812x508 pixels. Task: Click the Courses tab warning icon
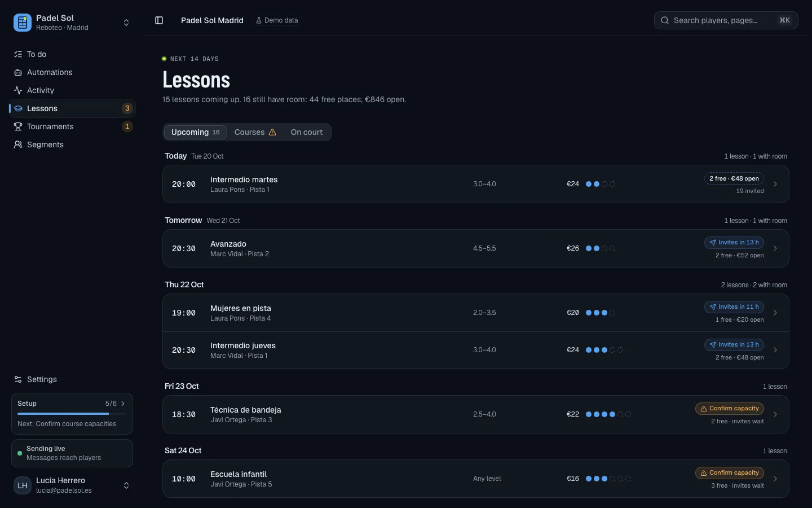pyautogui.click(x=272, y=132)
